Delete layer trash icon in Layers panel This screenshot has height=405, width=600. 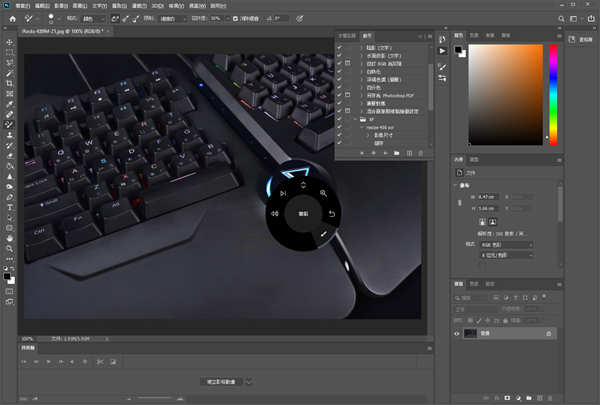point(550,398)
